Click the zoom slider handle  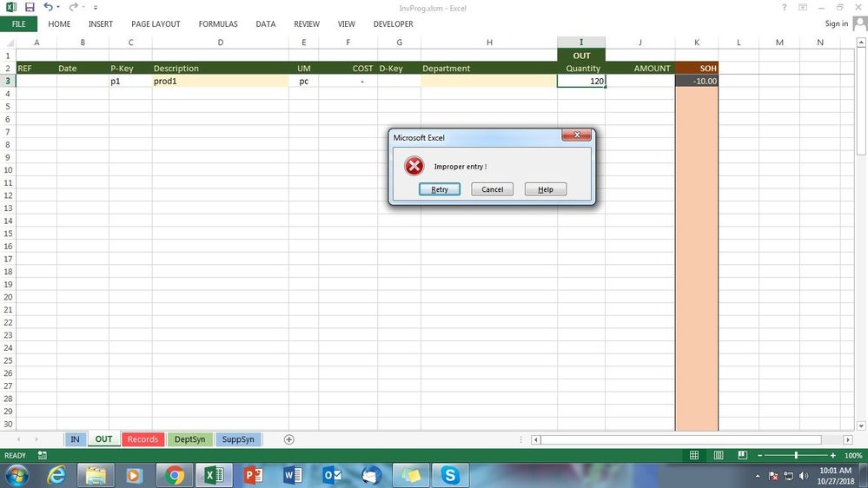796,455
